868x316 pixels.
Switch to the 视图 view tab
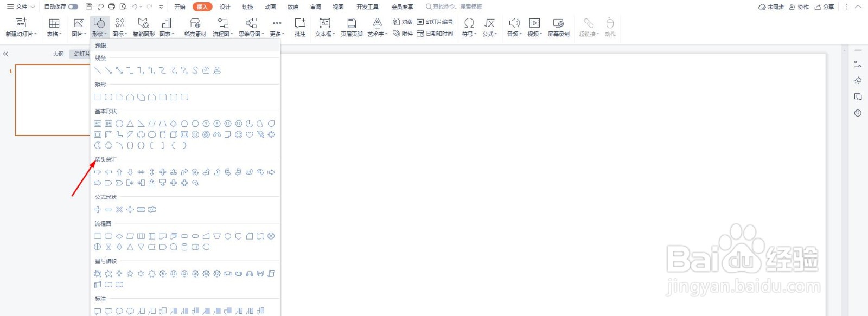[338, 7]
